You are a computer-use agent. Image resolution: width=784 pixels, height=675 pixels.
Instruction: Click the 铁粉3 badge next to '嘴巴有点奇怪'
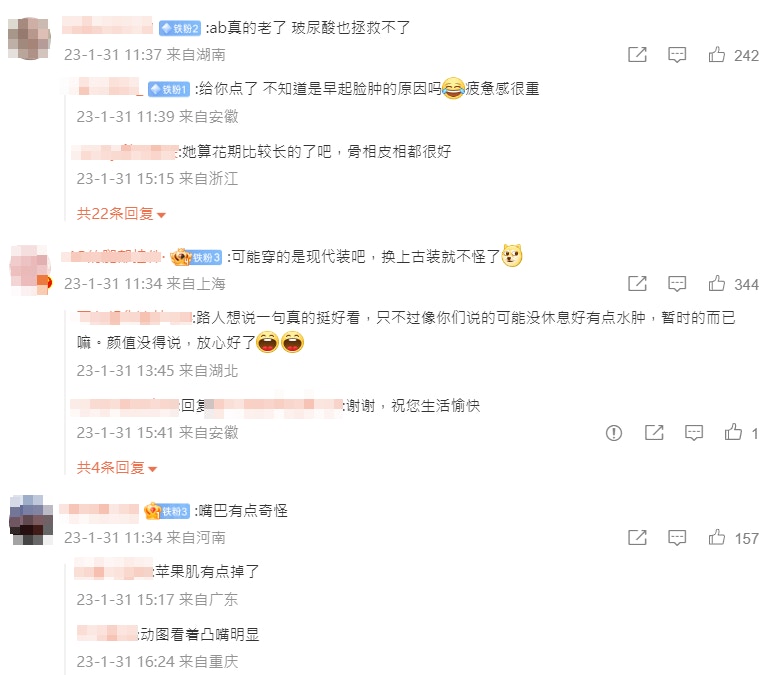coord(167,511)
